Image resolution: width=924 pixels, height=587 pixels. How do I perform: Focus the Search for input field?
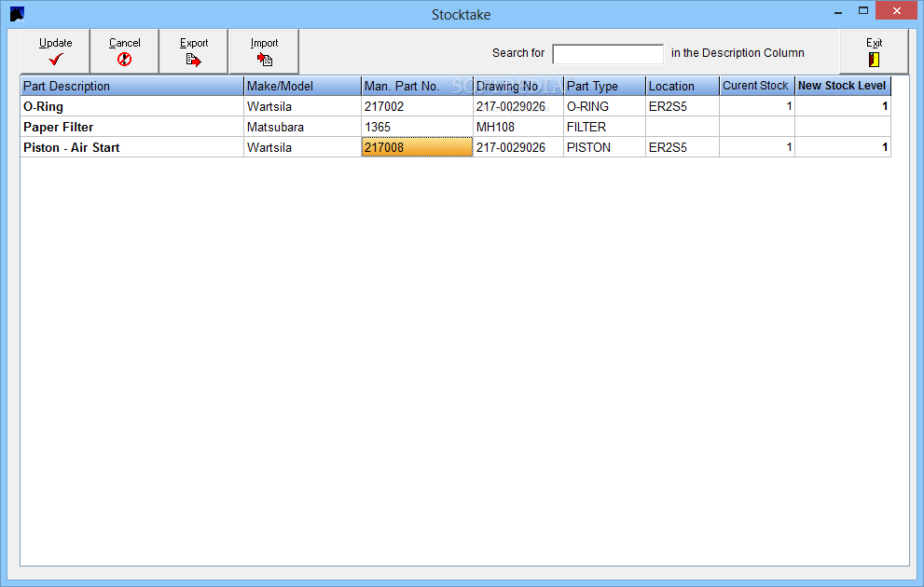pyautogui.click(x=608, y=54)
